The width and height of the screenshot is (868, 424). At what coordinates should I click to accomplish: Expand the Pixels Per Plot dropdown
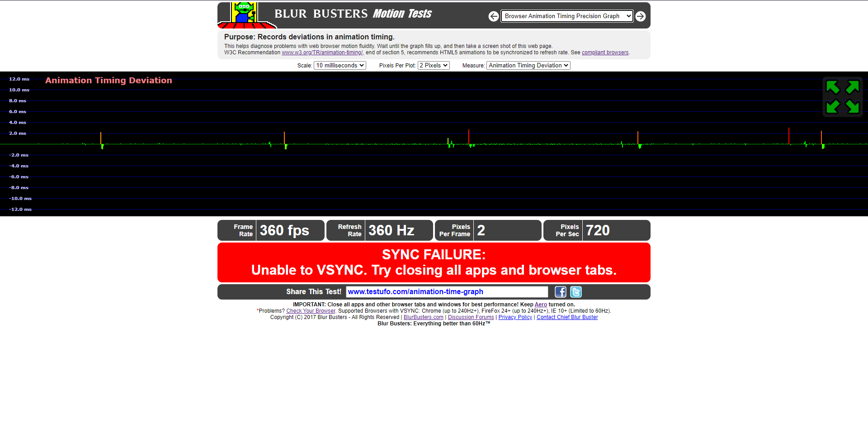[x=433, y=66]
